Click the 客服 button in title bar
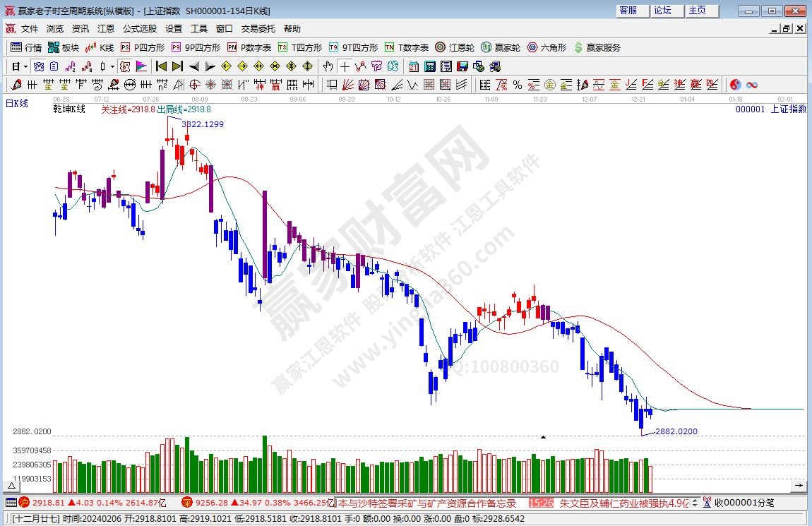The image size is (812, 526). click(x=628, y=11)
